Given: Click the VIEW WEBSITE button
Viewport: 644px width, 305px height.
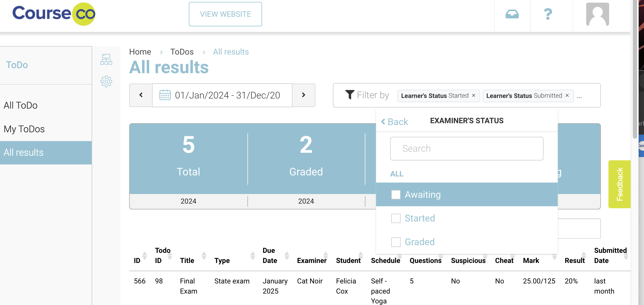Looking at the screenshot, I should point(225,14).
